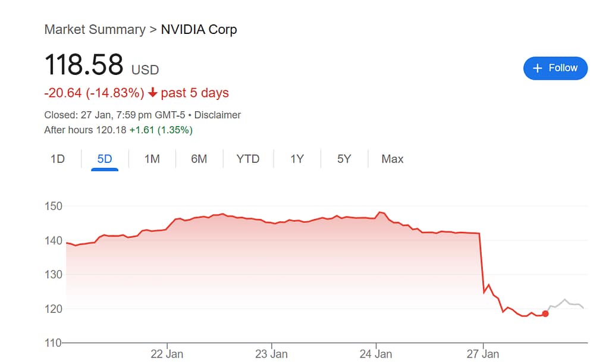Click the red down arrow icon
The width and height of the screenshot is (609, 364).
(x=153, y=93)
